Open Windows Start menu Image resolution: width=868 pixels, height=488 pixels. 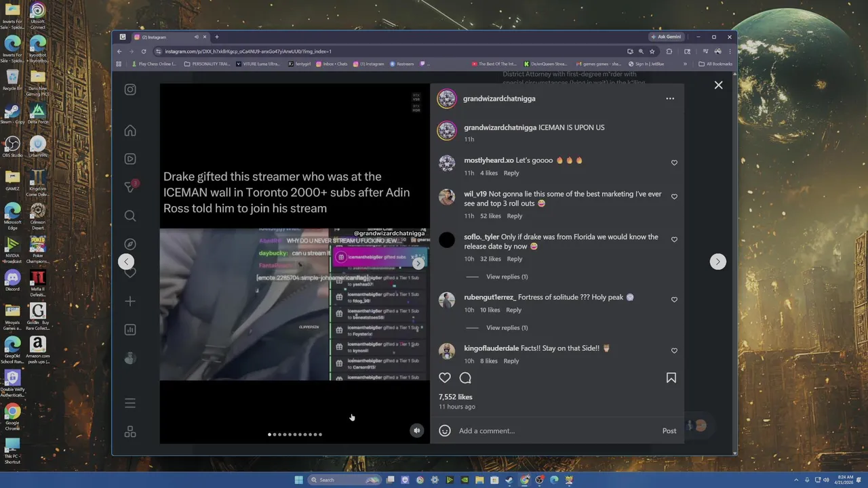pos(298,480)
